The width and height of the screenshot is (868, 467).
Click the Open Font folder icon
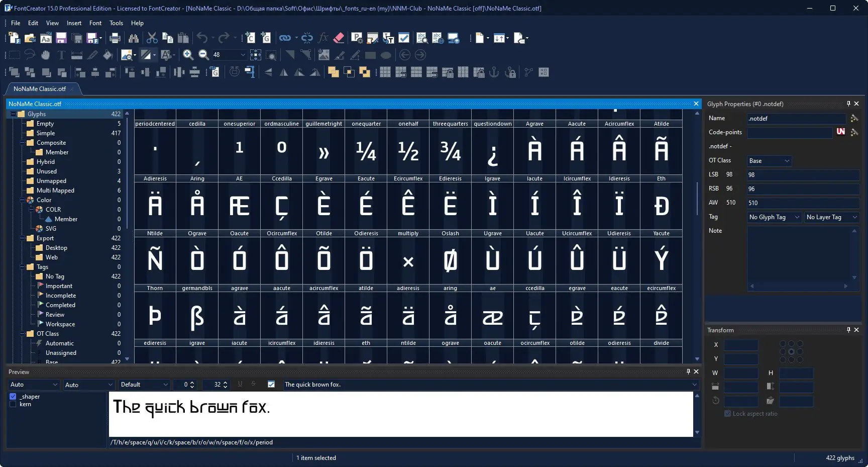[x=30, y=38]
